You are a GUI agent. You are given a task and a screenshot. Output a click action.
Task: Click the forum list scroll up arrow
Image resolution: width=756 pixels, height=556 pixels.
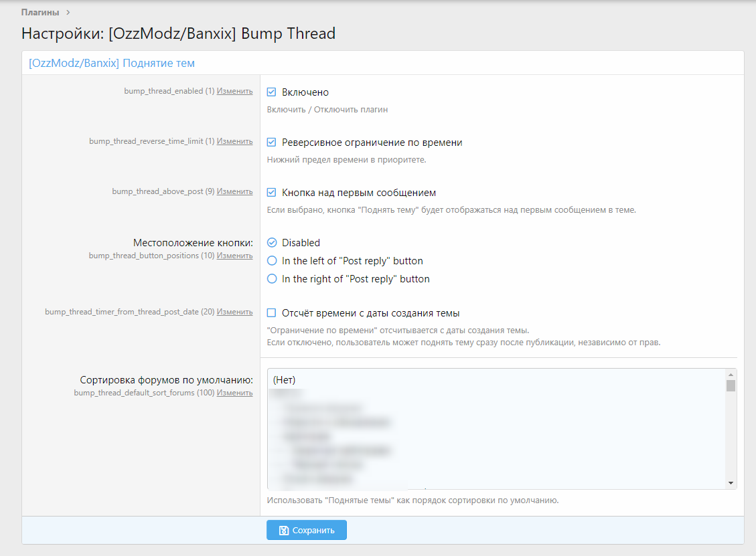click(731, 374)
